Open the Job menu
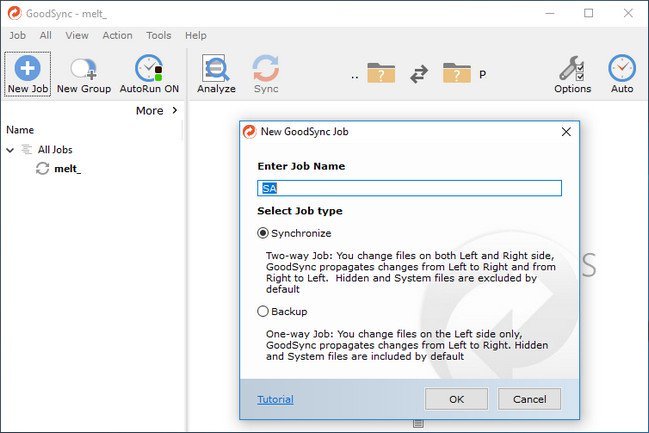Screen dimensions: 649x433 pos(18,35)
